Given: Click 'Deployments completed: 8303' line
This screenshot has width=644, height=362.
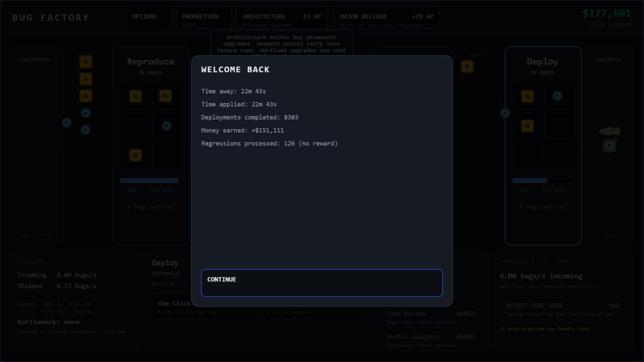Looking at the screenshot, I should tap(250, 117).
